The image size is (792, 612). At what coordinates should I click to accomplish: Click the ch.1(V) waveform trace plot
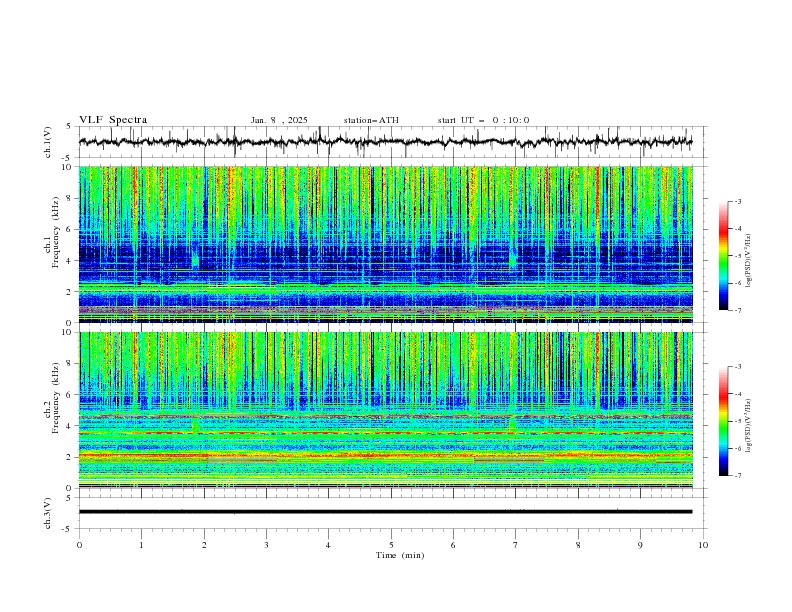pos(385,142)
